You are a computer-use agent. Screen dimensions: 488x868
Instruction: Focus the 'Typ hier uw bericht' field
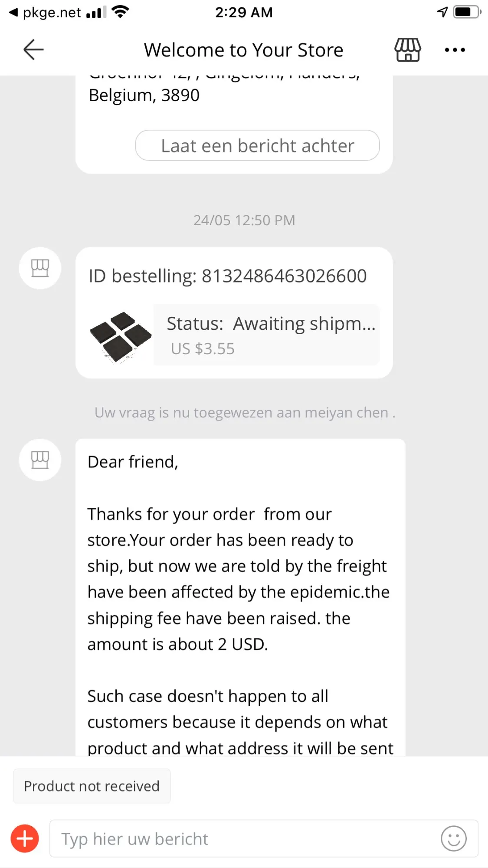coord(243,838)
